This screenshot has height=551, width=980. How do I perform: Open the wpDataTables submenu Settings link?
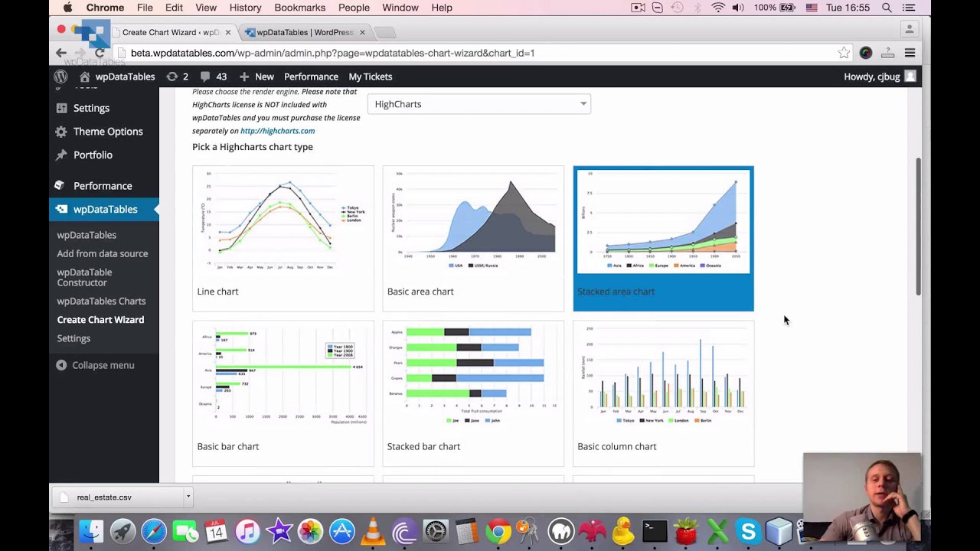(x=73, y=338)
